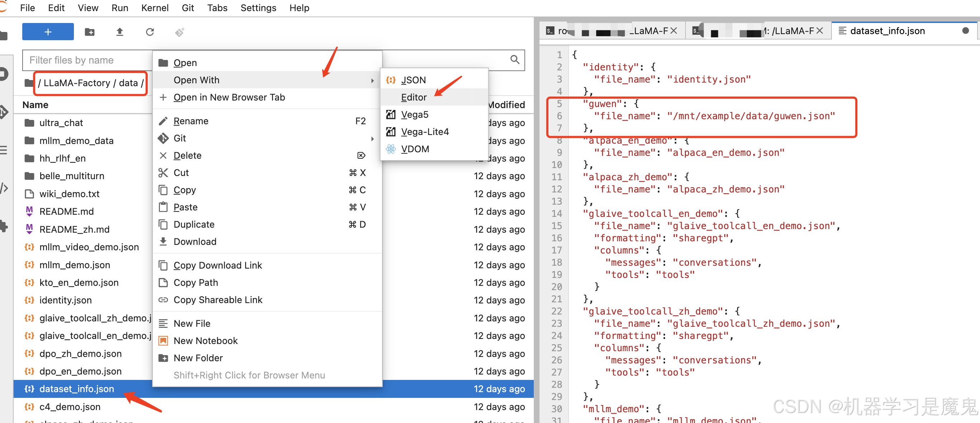
Task: Click the Git clone toolbar icon
Action: pos(180,32)
